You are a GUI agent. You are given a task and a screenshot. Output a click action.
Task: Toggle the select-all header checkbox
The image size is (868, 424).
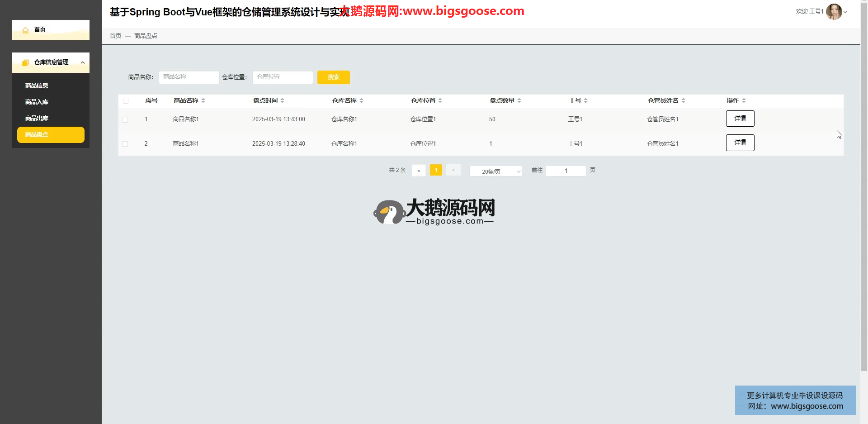pos(126,101)
